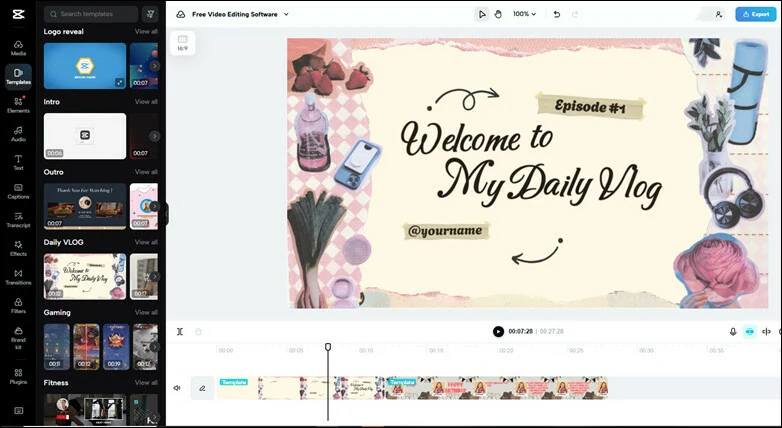Select the first Template clip on timeline
Screen dimensions: 782x428
point(301,388)
